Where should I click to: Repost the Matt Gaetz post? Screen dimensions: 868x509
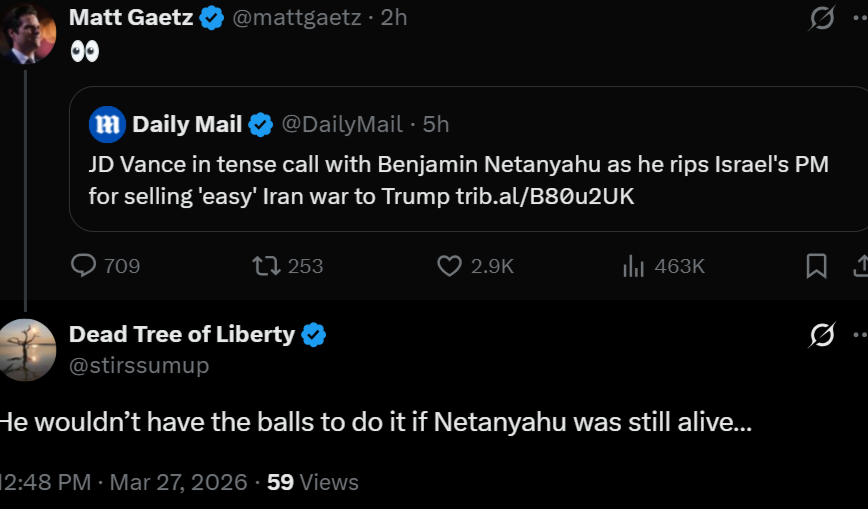point(266,266)
